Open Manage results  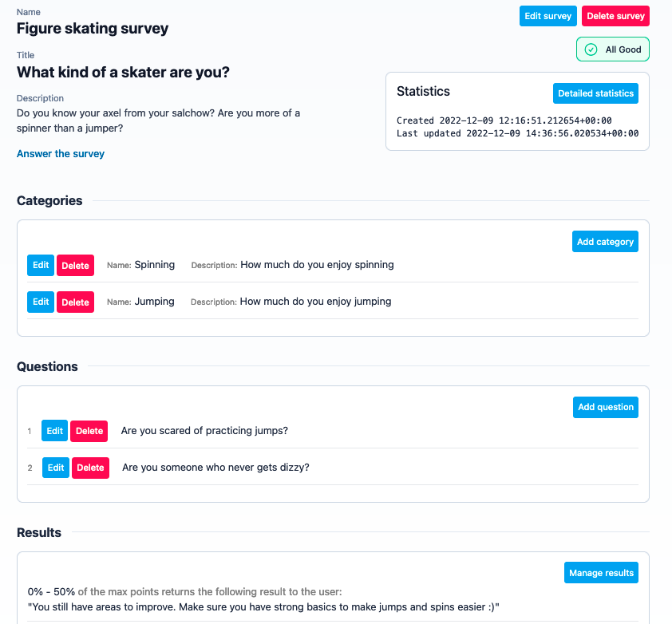tap(600, 572)
